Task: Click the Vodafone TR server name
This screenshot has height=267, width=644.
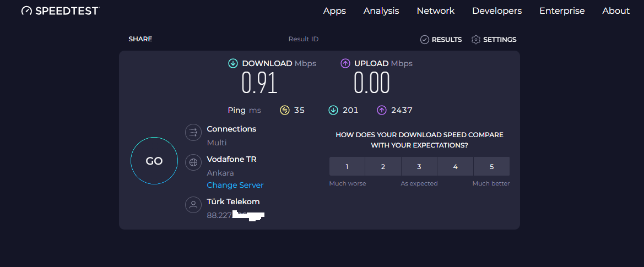Action: [x=231, y=159]
